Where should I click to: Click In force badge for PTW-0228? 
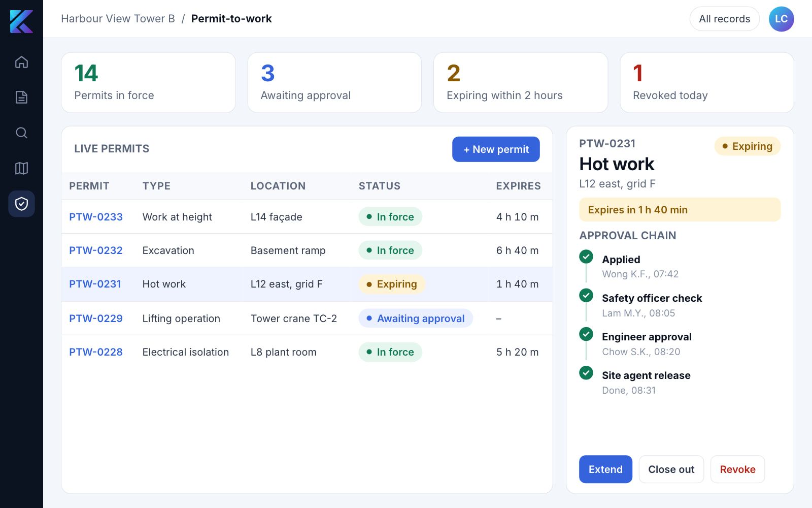[x=390, y=352]
